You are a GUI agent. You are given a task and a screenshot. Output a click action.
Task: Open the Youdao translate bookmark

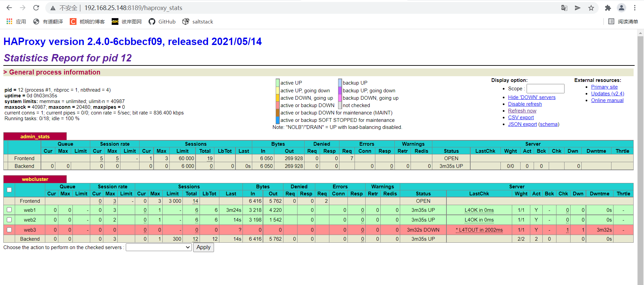tap(48, 21)
